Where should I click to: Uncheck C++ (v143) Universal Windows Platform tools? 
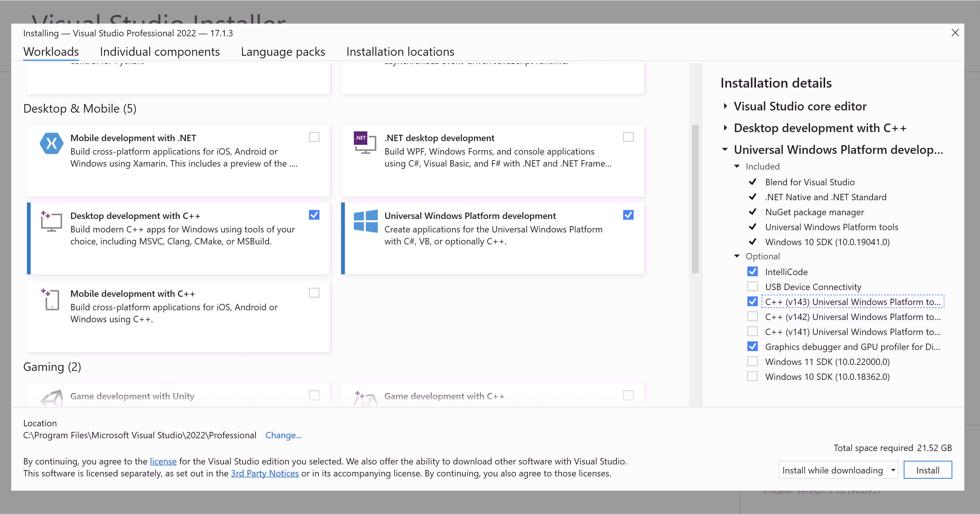752,301
